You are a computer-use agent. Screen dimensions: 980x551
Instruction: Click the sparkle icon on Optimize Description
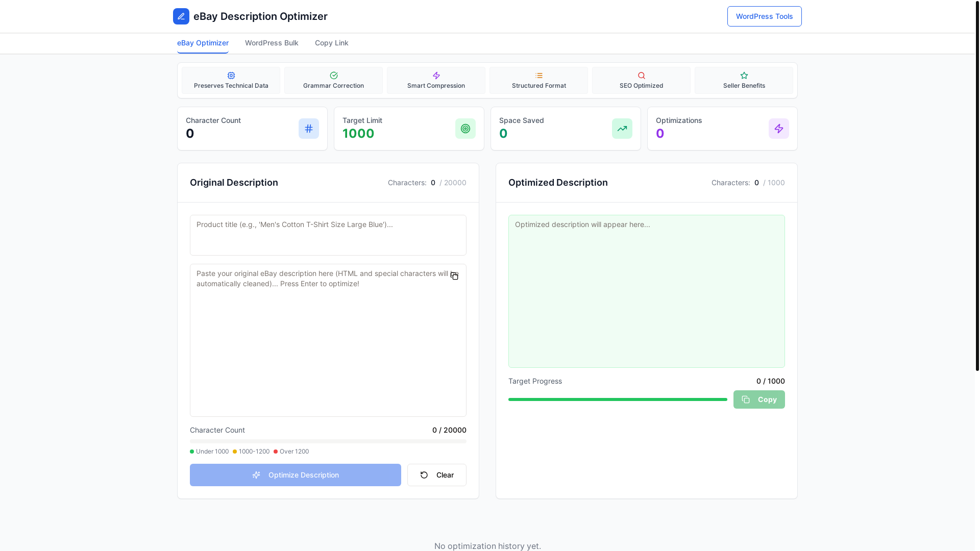(256, 475)
